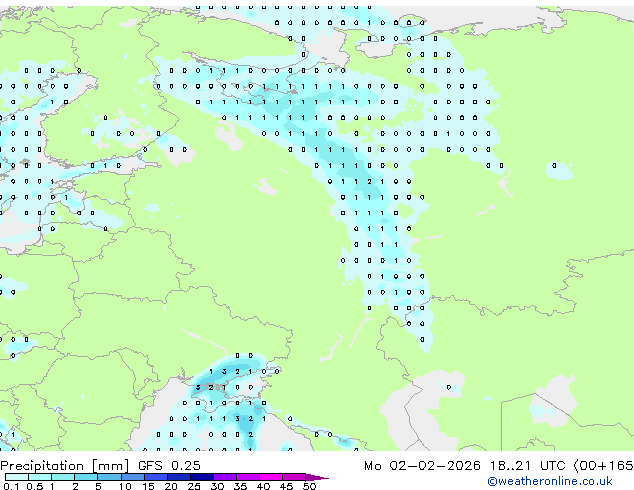634x490 pixels.
Task: Click the 0.5–1 mm legend color swatch
Action: click(x=40, y=477)
